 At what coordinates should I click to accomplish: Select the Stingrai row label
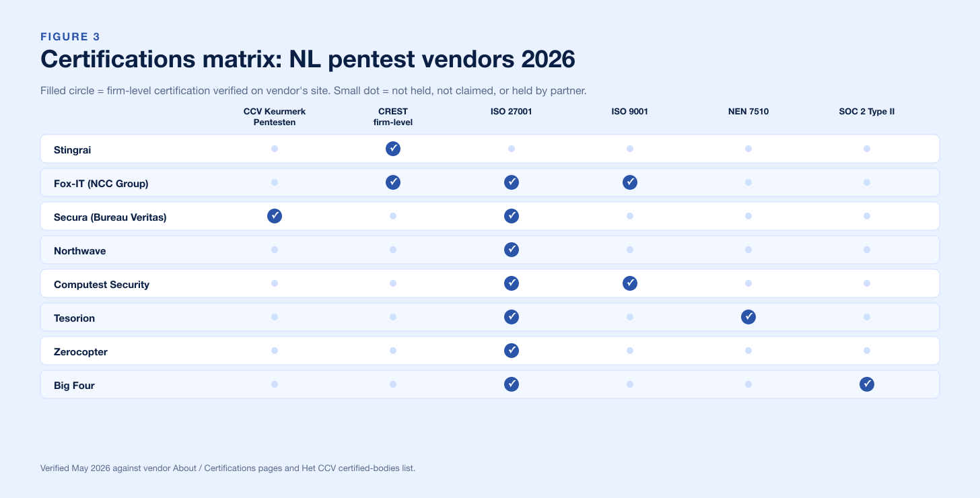click(x=72, y=150)
